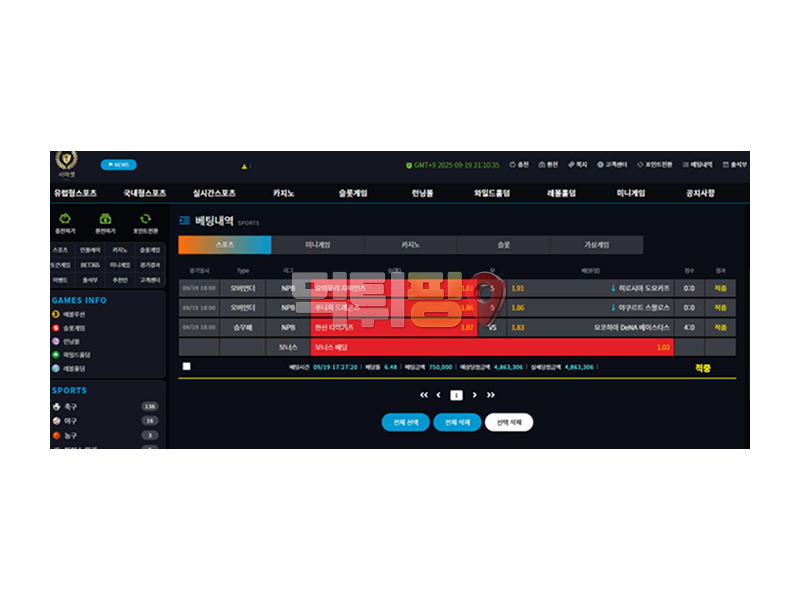The width and height of the screenshot is (800, 600).
Task: Click the white 선택 삭제 button
Action: click(509, 422)
